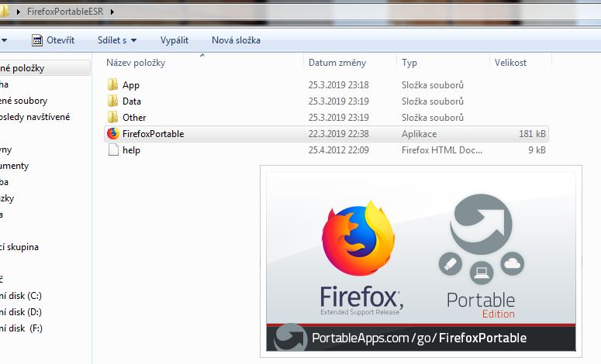
Task: Click date 25.3.2019 23:18 of App
Action: point(338,85)
